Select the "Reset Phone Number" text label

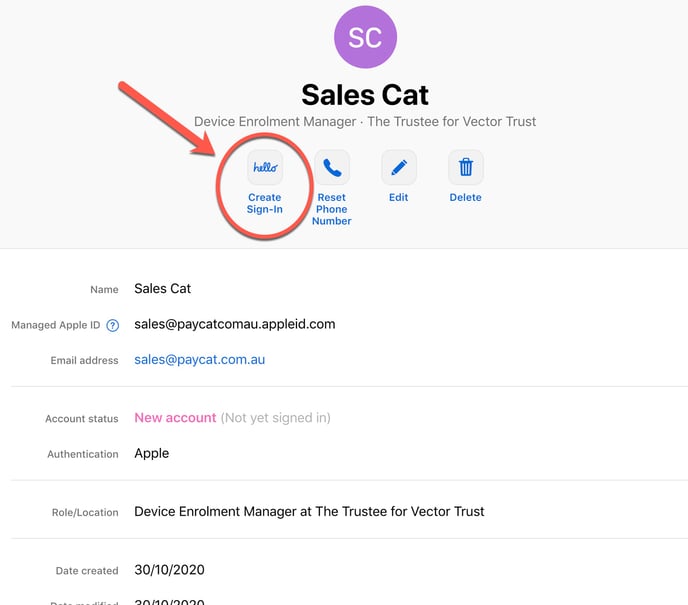click(332, 209)
